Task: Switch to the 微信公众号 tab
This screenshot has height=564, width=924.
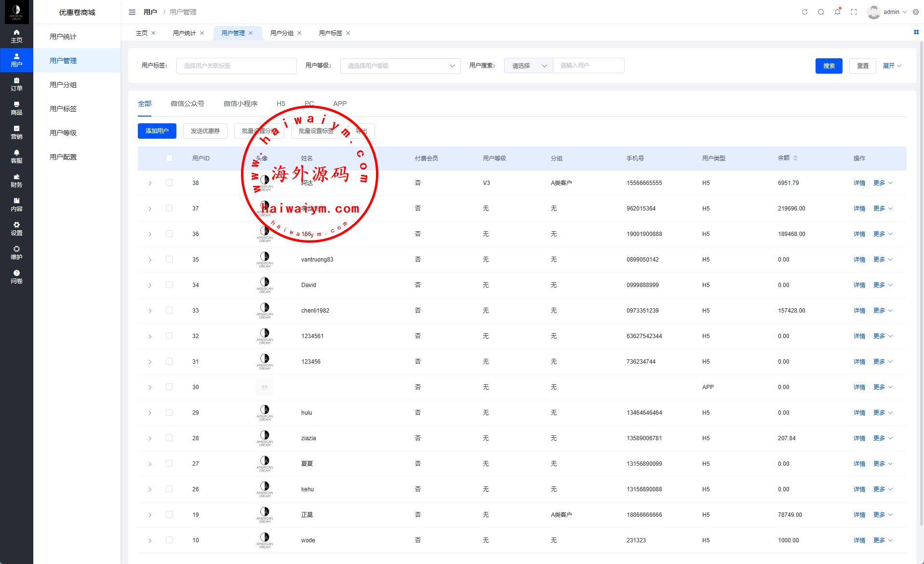Action: pos(187,104)
